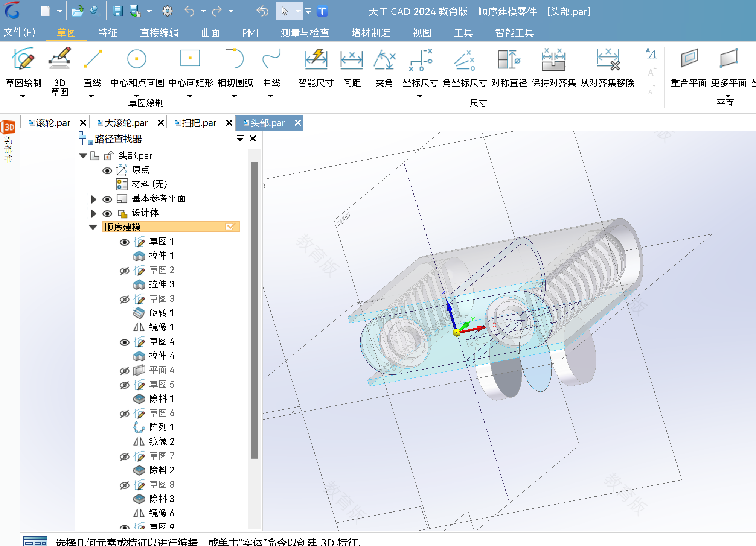Viewport: 756px width, 546px height.
Task: Click 从对齐集移除 remove icon
Action: 608,59
